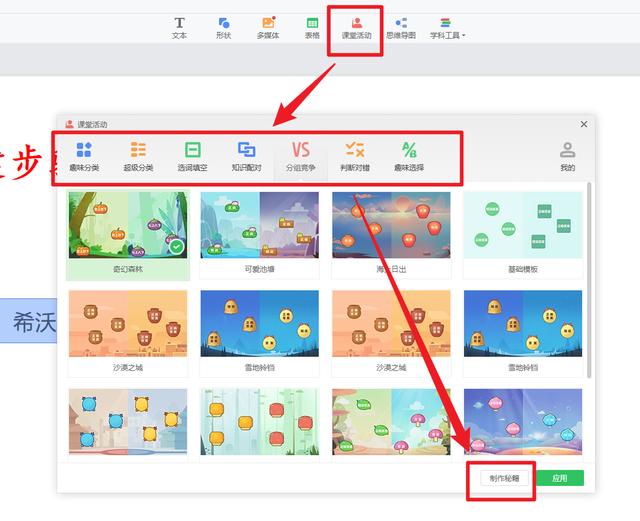Select the 文本 text tool
The width and height of the screenshot is (640, 521).
[x=179, y=28]
